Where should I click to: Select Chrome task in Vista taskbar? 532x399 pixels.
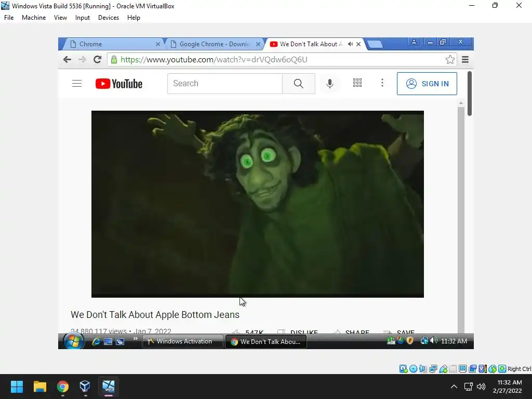pyautogui.click(x=266, y=342)
